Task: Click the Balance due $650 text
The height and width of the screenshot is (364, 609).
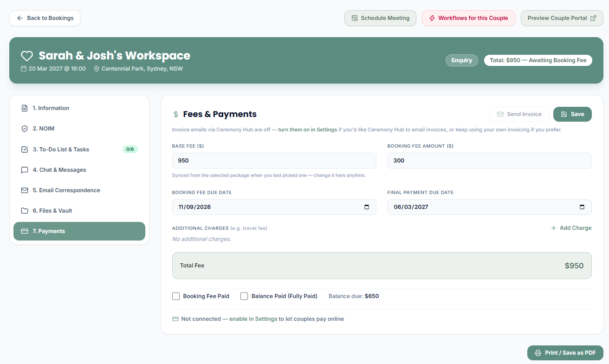Action: 354,296
